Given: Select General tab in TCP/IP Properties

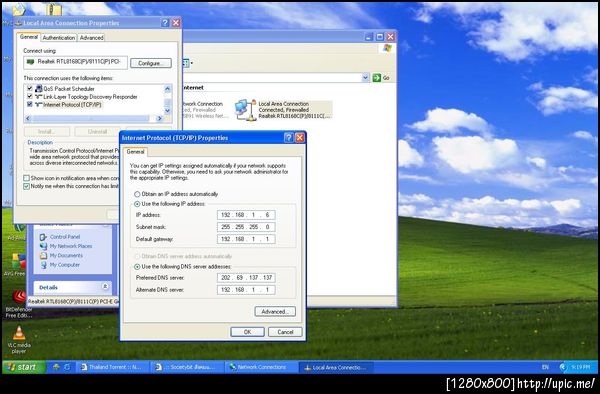Looking at the screenshot, I should [x=135, y=152].
